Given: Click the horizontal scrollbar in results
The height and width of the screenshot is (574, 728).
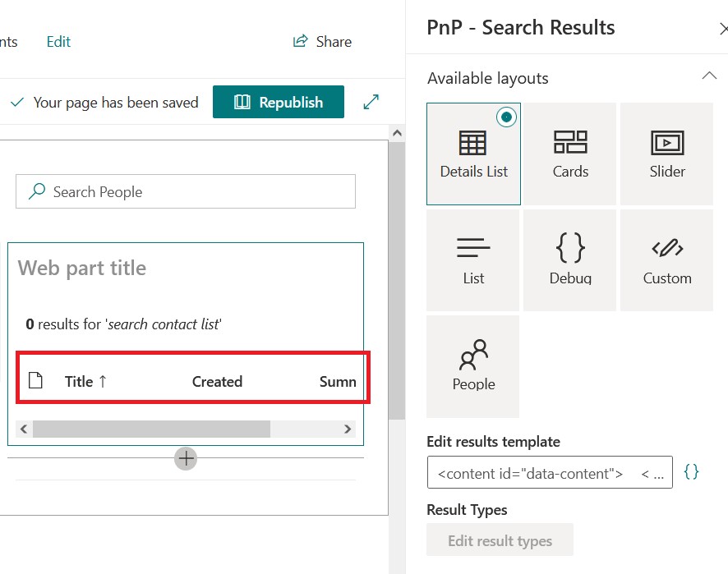Looking at the screenshot, I should click(151, 429).
